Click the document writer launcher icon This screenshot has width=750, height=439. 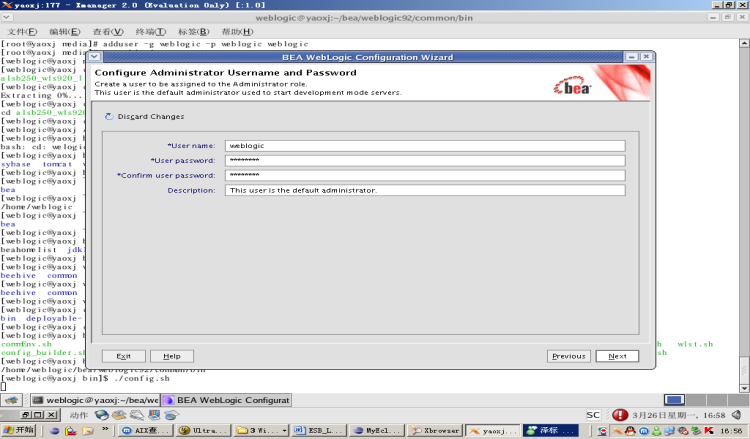(x=137, y=415)
